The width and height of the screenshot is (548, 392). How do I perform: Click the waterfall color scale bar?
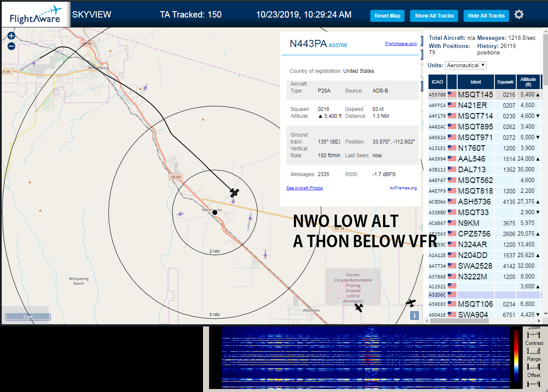tap(516, 356)
